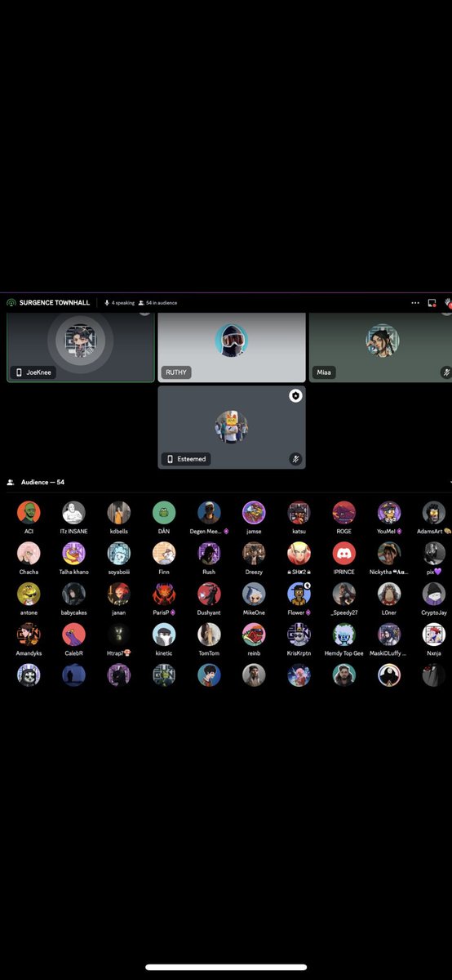
Task: Click the Esteemed name label
Action: (191, 459)
